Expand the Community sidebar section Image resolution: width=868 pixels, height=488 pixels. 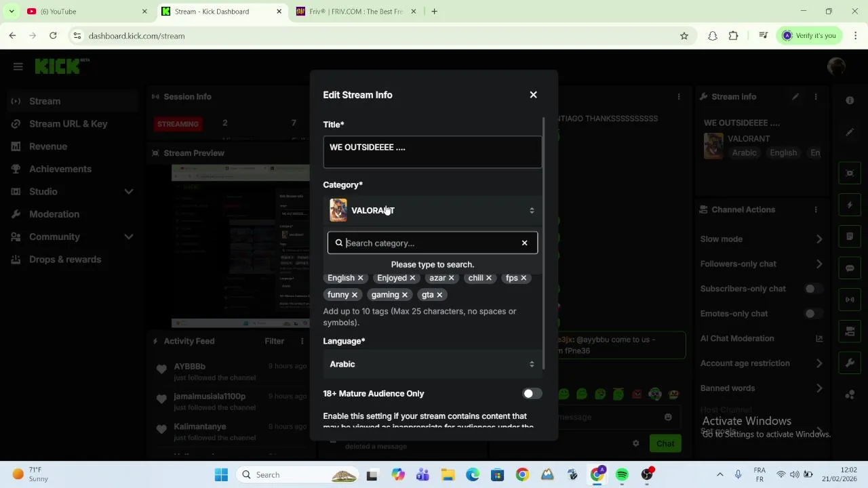click(128, 237)
